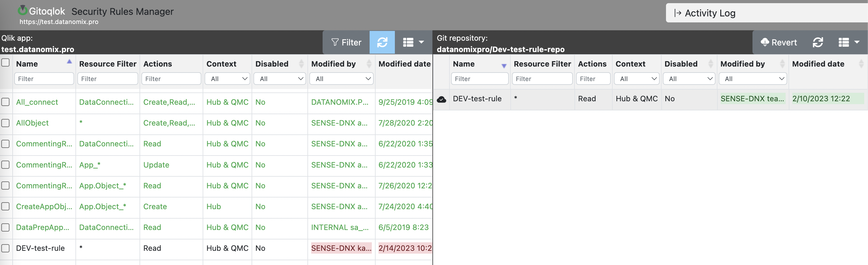The height and width of the screenshot is (265, 868).
Task: Select the DEV-test-rule checkbox in Qlik app
Action: pos(6,248)
